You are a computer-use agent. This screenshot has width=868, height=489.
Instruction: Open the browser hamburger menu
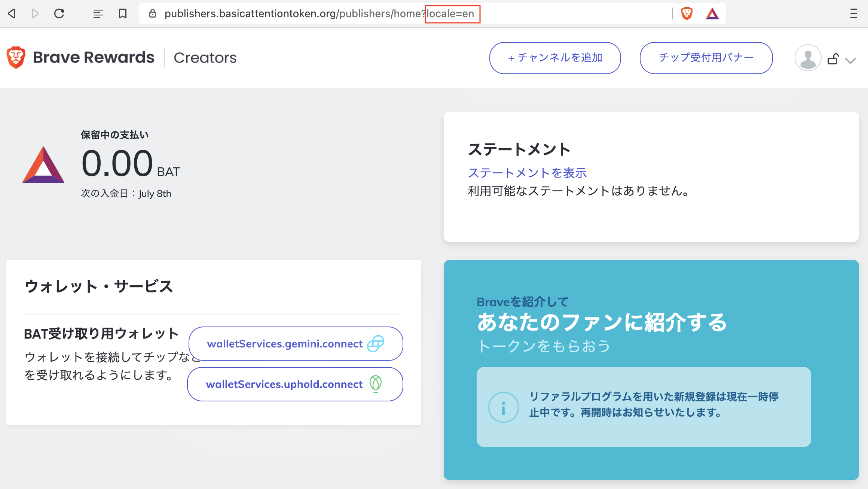coord(853,14)
